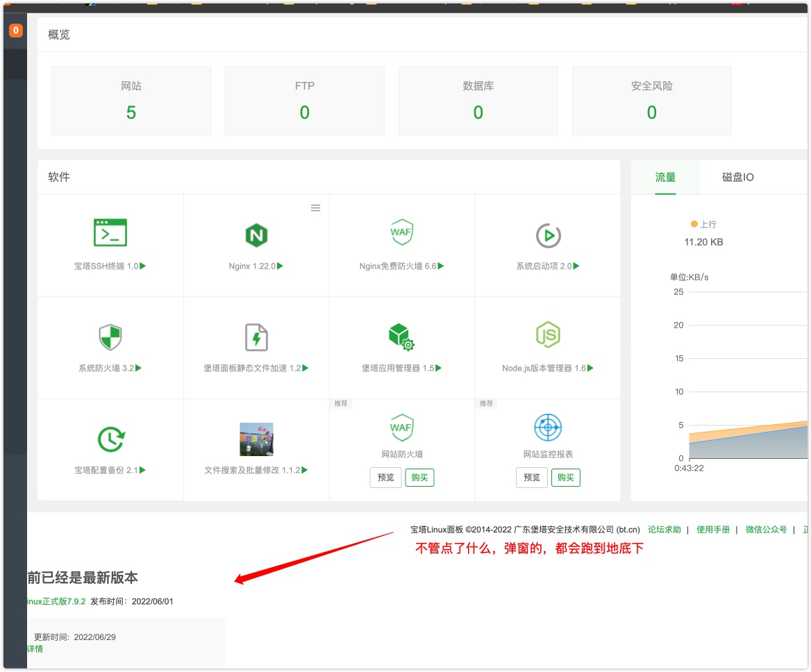Switch to the 磁盘IO tab
This screenshot has height=672, width=811.
coord(737,177)
